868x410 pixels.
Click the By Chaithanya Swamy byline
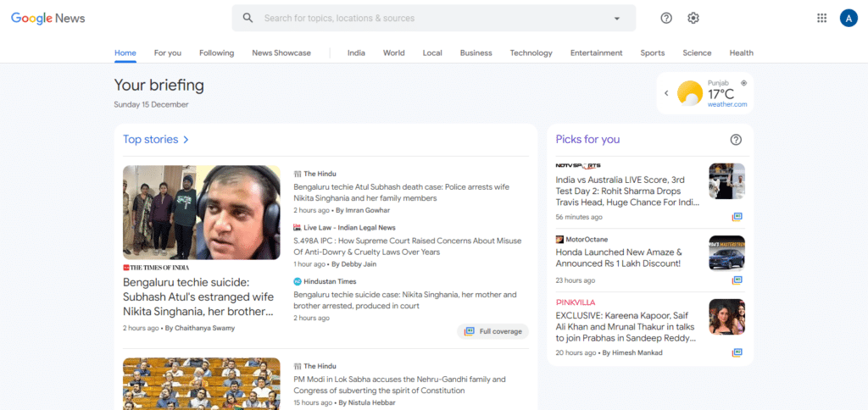tap(200, 328)
